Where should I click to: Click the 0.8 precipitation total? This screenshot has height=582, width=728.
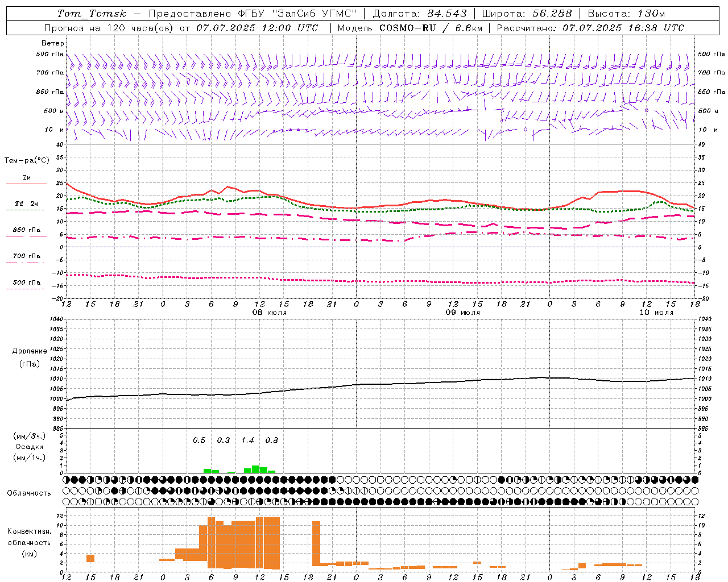click(272, 440)
